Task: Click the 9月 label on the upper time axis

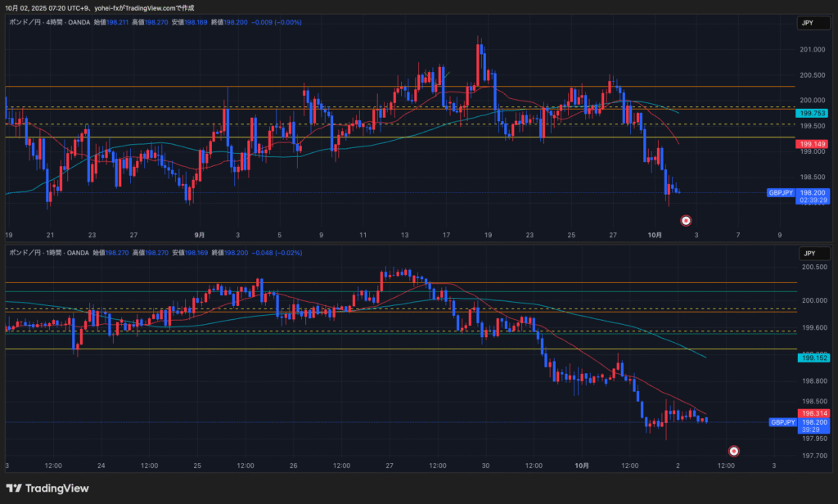Action: click(201, 234)
